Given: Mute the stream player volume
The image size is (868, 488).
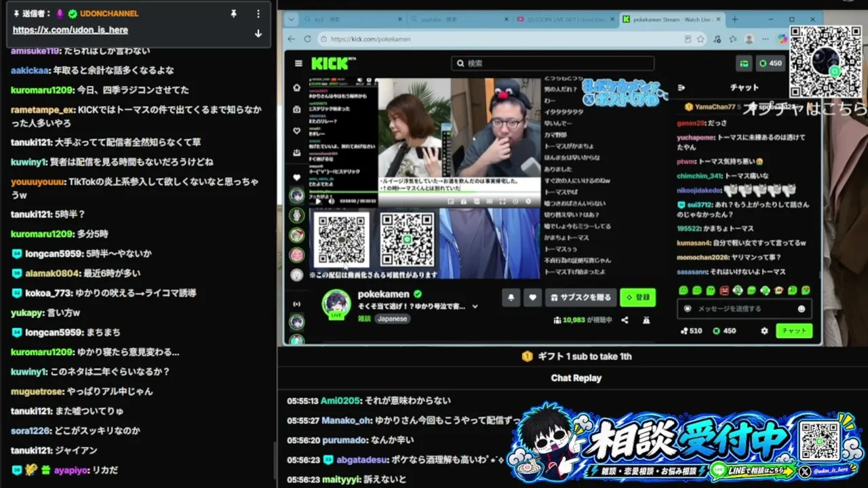Looking at the screenshot, I should pos(332,201).
